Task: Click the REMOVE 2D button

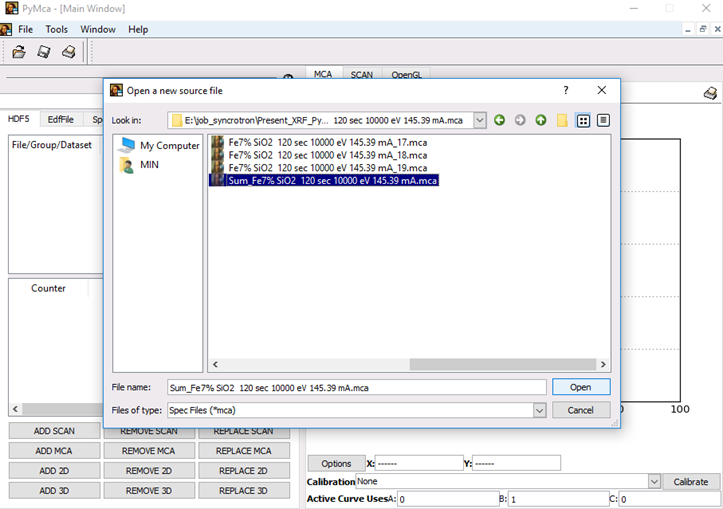Action: pyautogui.click(x=149, y=471)
